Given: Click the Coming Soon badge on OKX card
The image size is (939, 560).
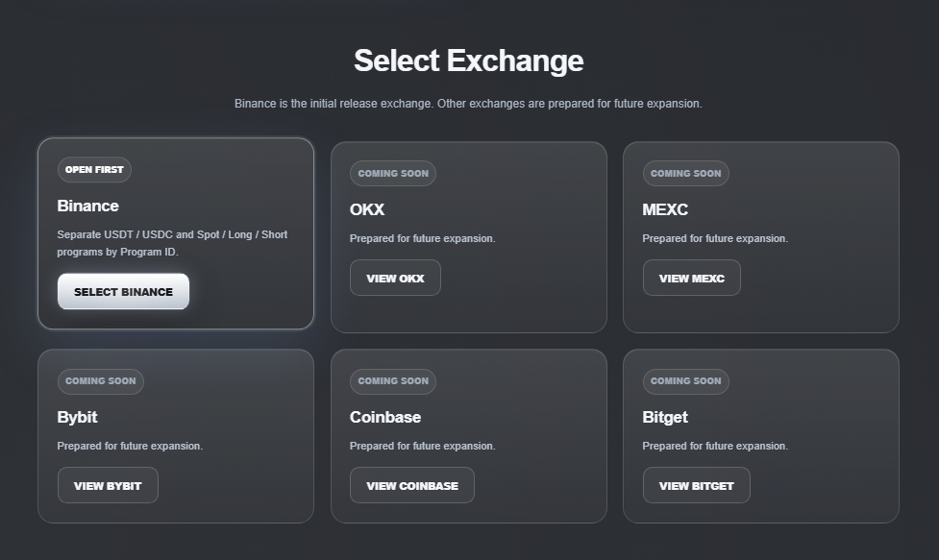Looking at the screenshot, I should tap(393, 174).
